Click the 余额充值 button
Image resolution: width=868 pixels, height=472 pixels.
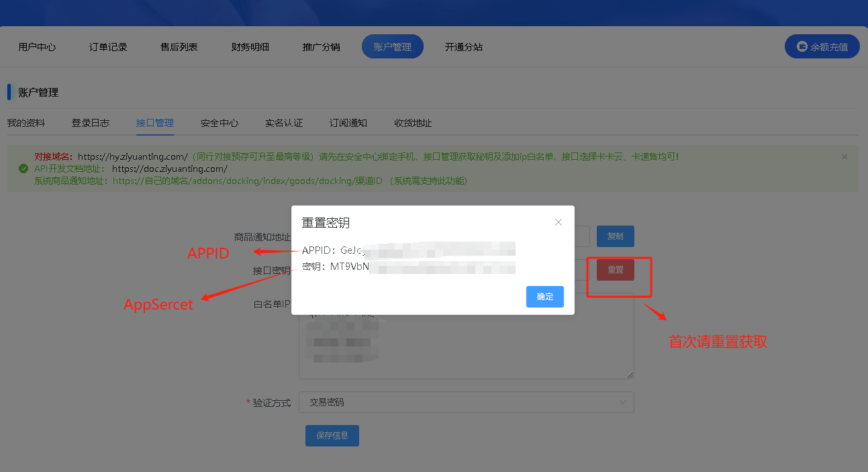[x=822, y=47]
